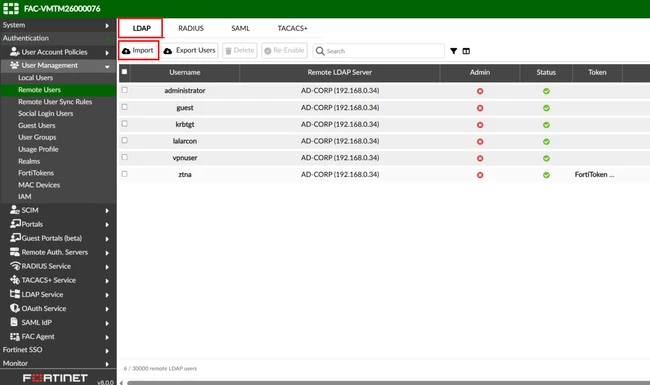The image size is (650, 385).
Task: Check the krbtgt row checkbox
Action: pyautogui.click(x=124, y=123)
